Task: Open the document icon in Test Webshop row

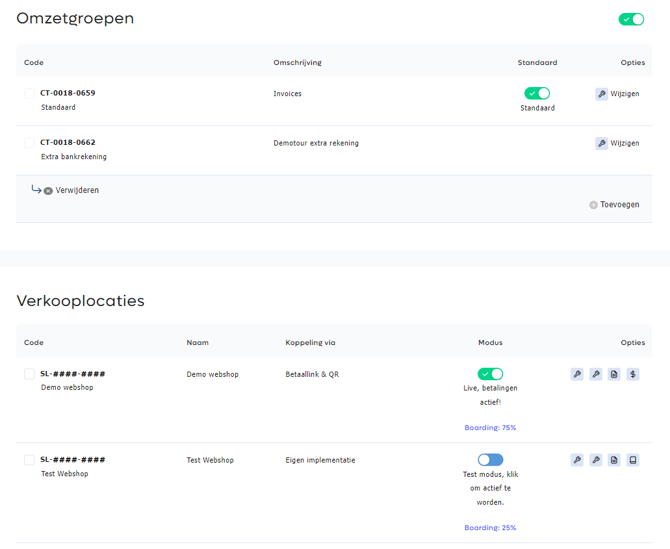Action: coord(614,460)
